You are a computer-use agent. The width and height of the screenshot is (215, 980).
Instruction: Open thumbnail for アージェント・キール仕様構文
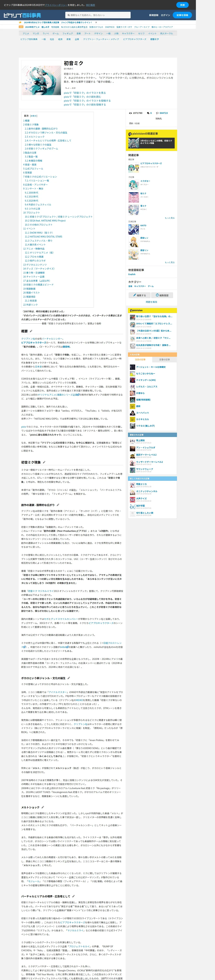pyautogui.click(x=132, y=367)
